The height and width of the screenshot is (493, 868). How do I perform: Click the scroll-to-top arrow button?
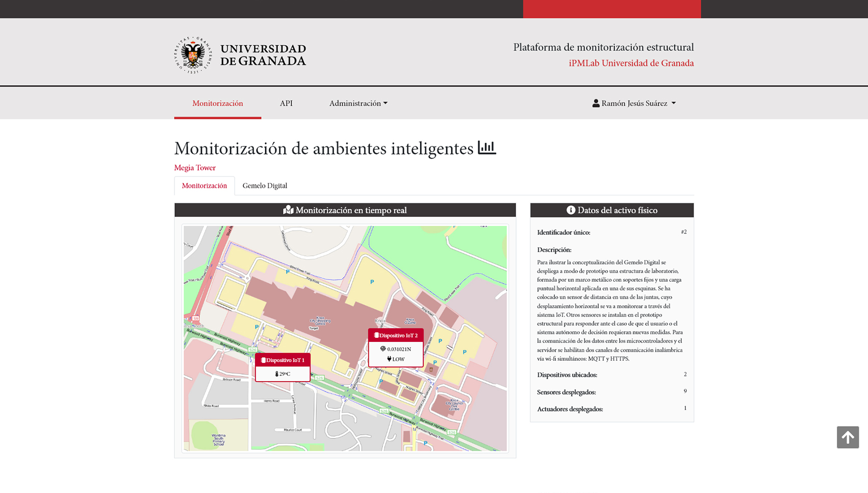pyautogui.click(x=848, y=437)
